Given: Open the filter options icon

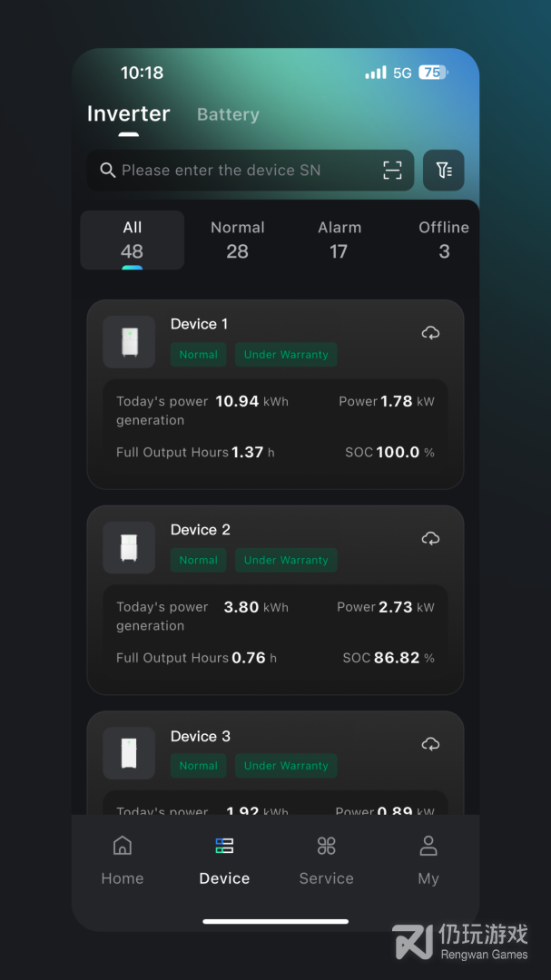Looking at the screenshot, I should (443, 170).
